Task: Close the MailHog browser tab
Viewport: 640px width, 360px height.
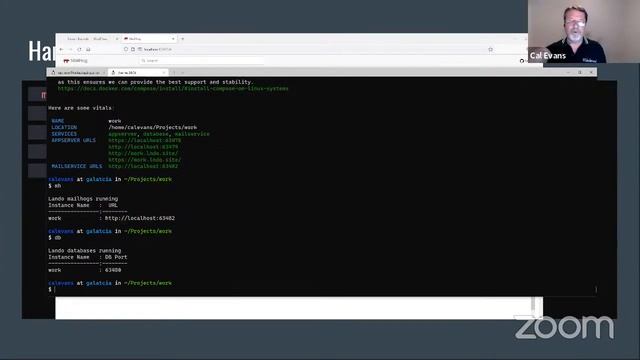Action: point(173,39)
